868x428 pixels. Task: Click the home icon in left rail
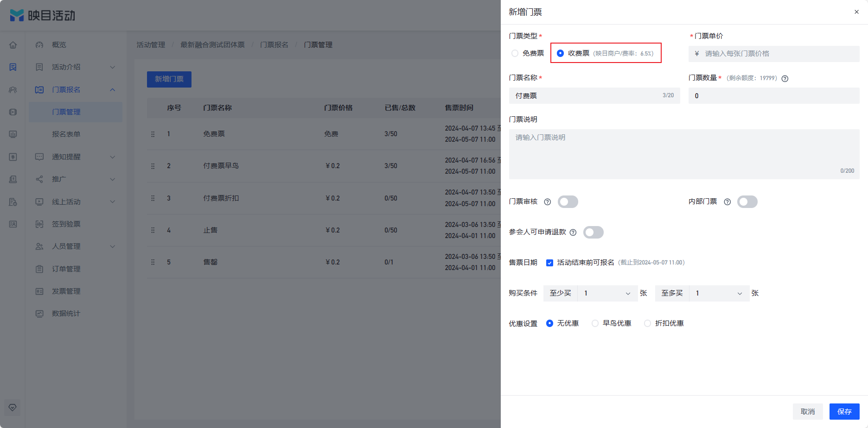(13, 45)
